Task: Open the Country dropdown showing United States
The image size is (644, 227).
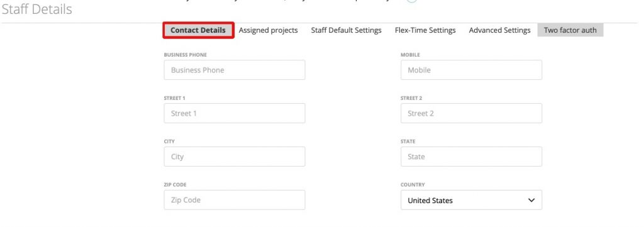Action: pos(471,200)
